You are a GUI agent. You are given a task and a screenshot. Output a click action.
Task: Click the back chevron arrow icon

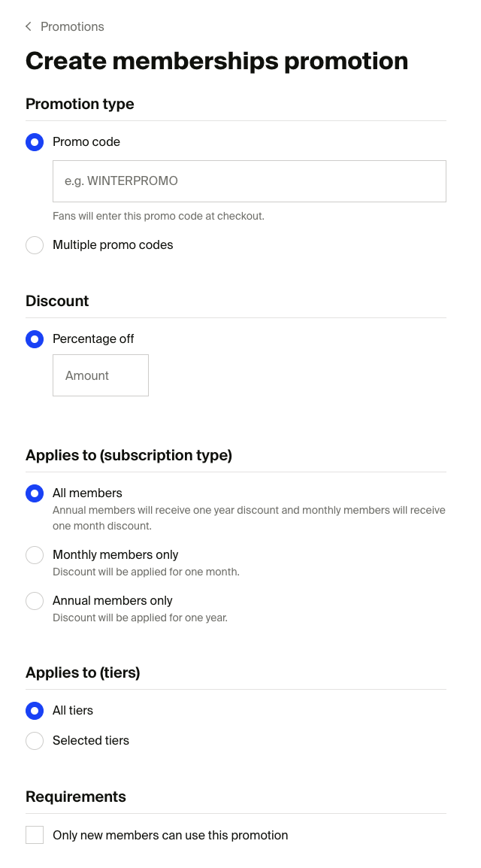click(x=29, y=27)
